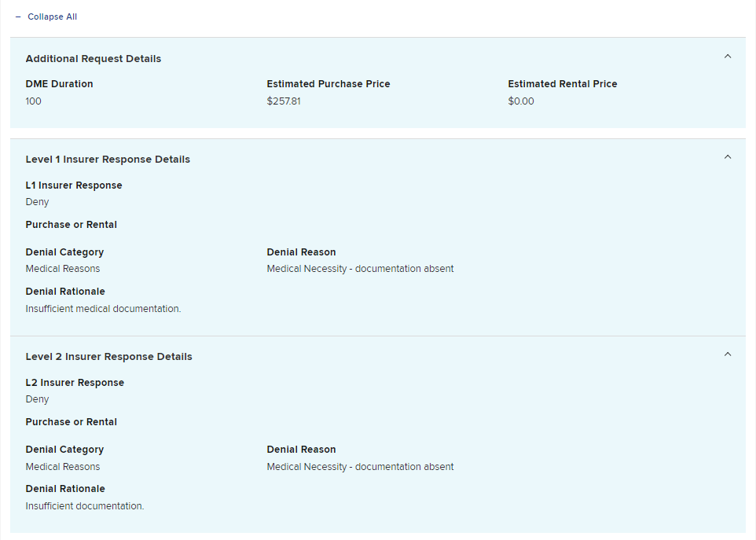Image resolution: width=756 pixels, height=540 pixels.
Task: Click the Additional Request Details heading
Action: coord(94,59)
